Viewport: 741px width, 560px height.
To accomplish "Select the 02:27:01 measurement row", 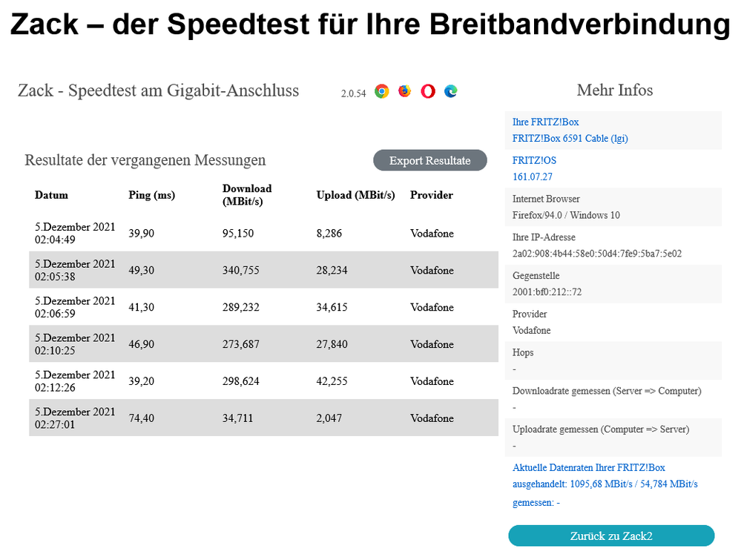I will pyautogui.click(x=263, y=418).
